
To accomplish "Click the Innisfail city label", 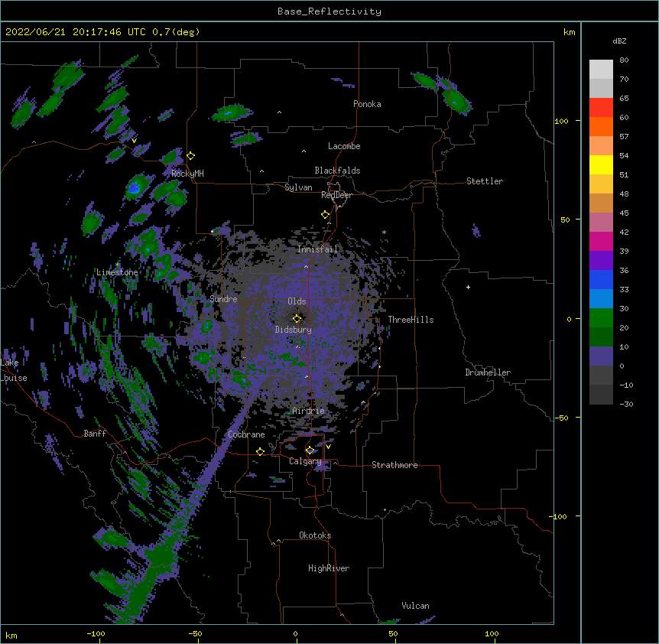I will tap(317, 249).
